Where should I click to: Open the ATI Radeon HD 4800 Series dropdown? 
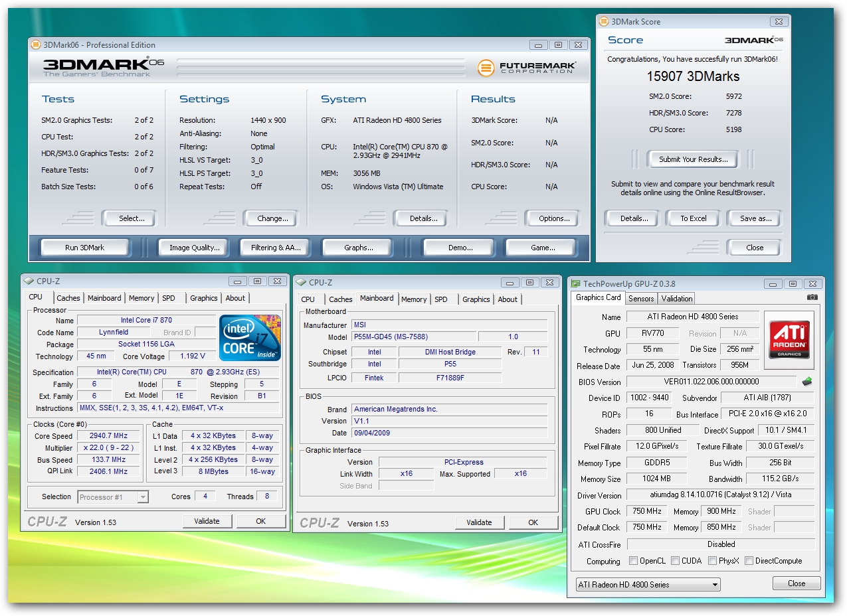(x=648, y=585)
